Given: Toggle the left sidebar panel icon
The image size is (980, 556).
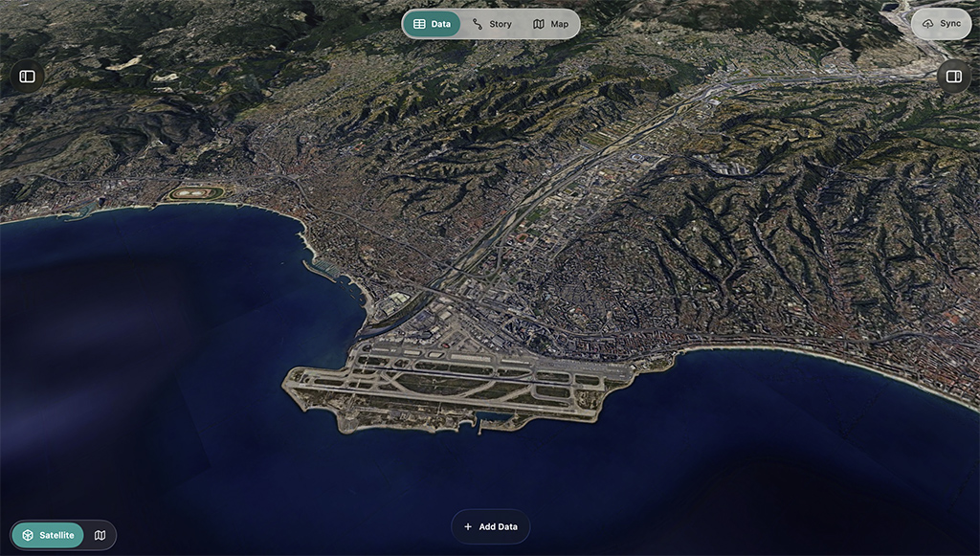Looking at the screenshot, I should click(x=27, y=77).
